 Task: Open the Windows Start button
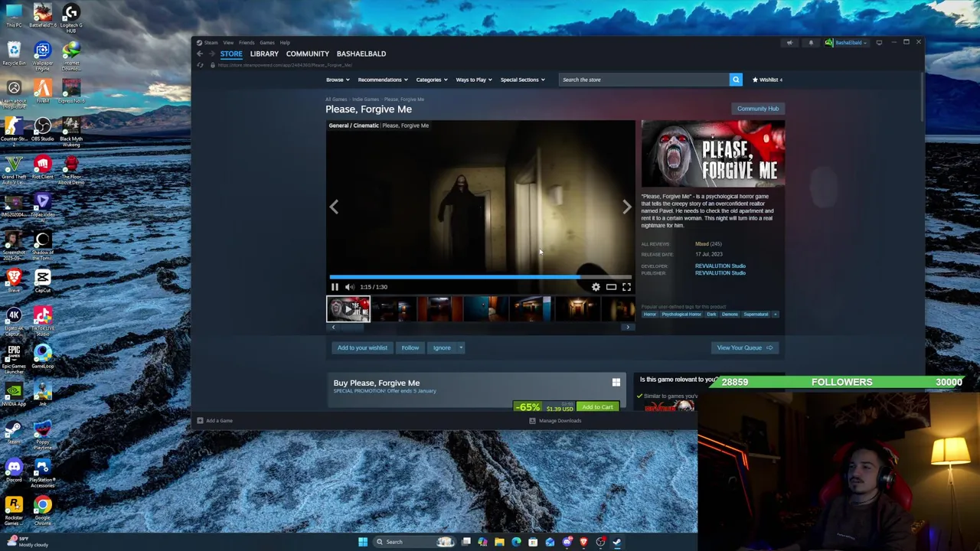click(363, 542)
